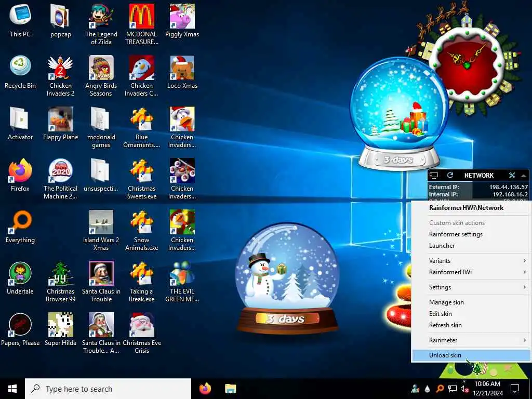The image size is (532, 399).
Task: Select THE EVIL GREEN ME icon
Action: [x=182, y=282]
